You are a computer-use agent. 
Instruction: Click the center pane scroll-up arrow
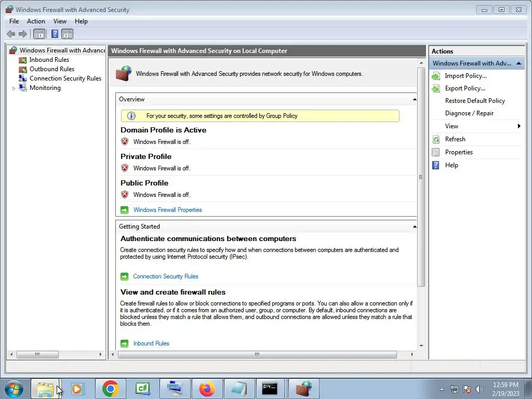coord(421,63)
